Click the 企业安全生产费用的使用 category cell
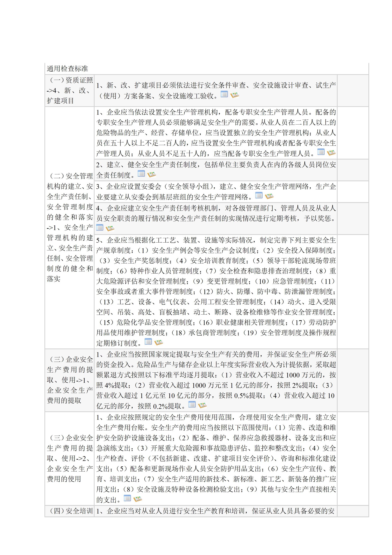This screenshot has width=392, height=555. click(x=70, y=458)
